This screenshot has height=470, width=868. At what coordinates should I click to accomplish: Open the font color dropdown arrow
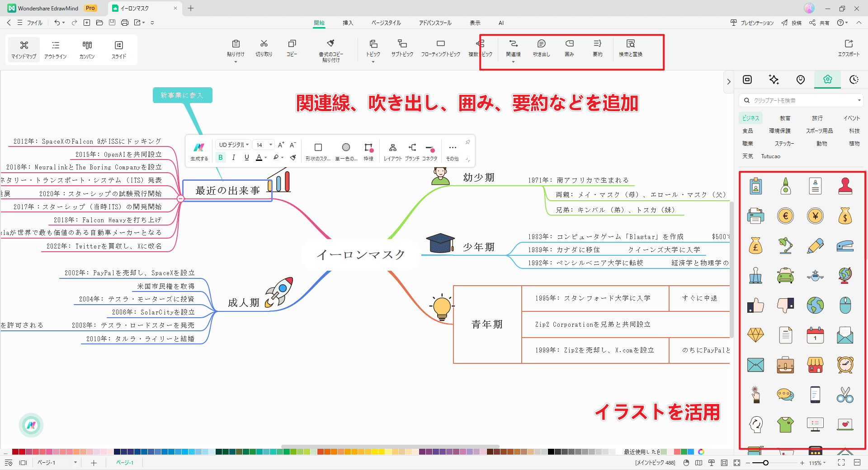[x=266, y=157]
